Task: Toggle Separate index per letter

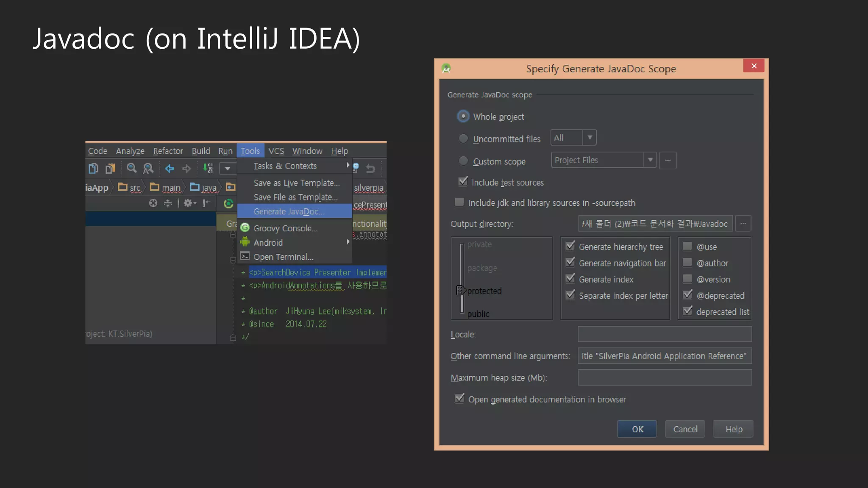Action: 570,294
